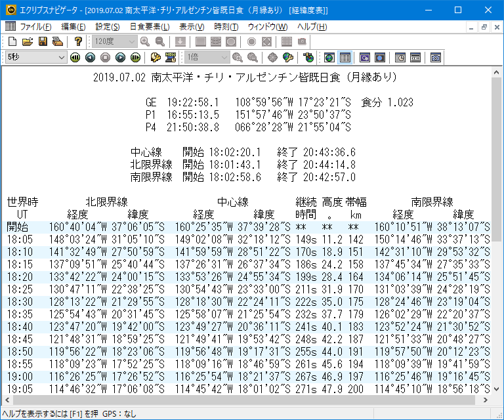Open the ファイル(F) menu
Screen dimensions: 504x420
(35, 27)
